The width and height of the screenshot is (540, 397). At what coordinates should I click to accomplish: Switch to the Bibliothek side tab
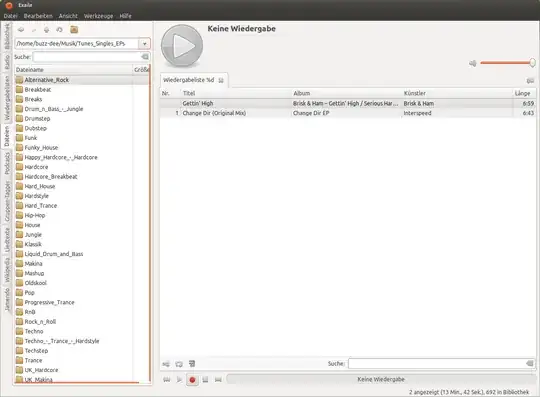click(x=7, y=36)
